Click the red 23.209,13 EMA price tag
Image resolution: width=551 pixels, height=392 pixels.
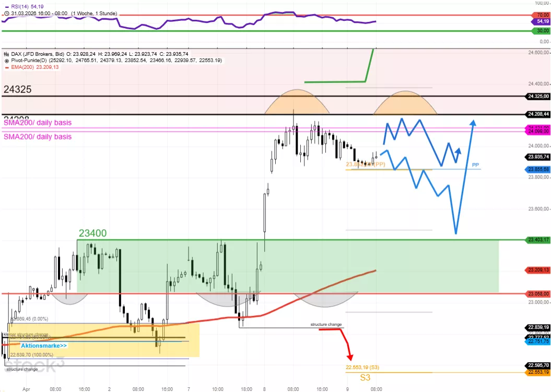pyautogui.click(x=536, y=270)
